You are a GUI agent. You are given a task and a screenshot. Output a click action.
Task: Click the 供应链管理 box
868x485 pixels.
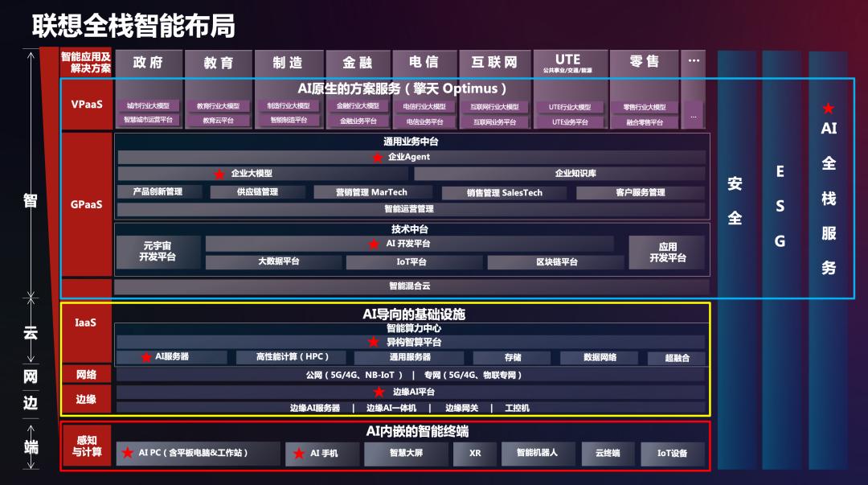257,192
